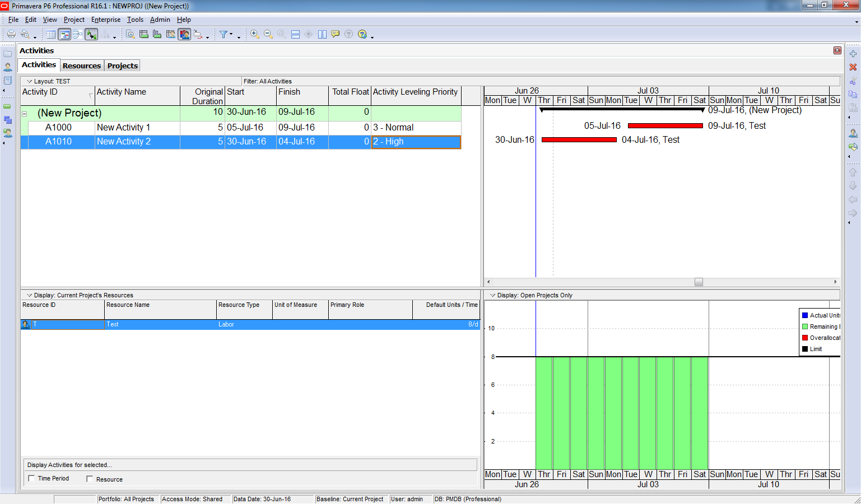This screenshot has width=861, height=504.
Task: Collapse the (New Project) group row
Action: point(25,114)
